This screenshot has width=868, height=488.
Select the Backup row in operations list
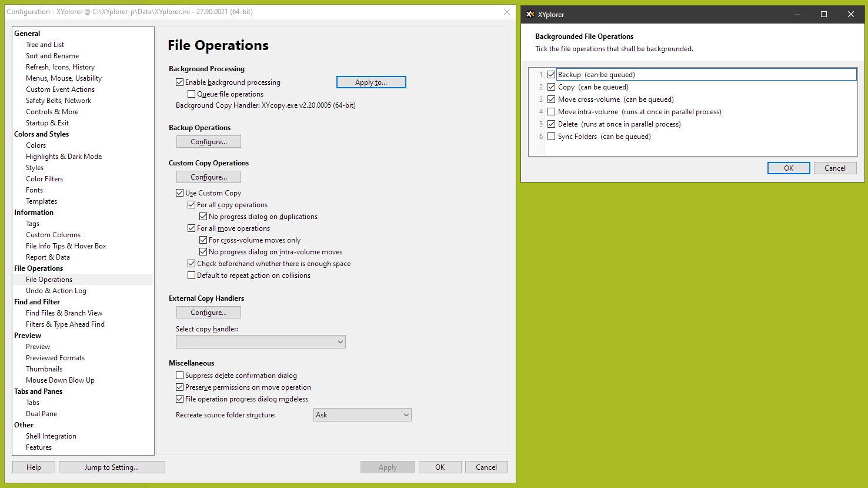coord(596,75)
